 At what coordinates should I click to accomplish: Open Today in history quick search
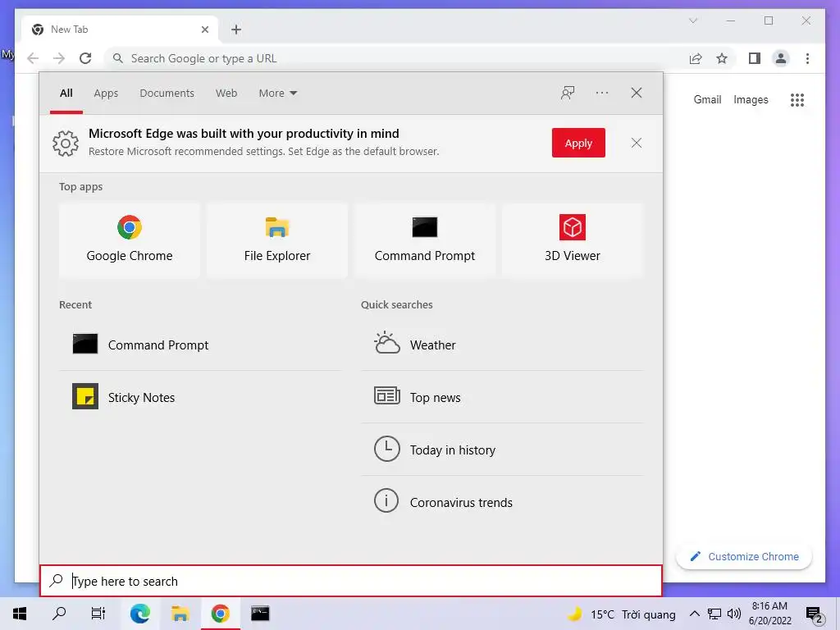pyautogui.click(x=502, y=450)
